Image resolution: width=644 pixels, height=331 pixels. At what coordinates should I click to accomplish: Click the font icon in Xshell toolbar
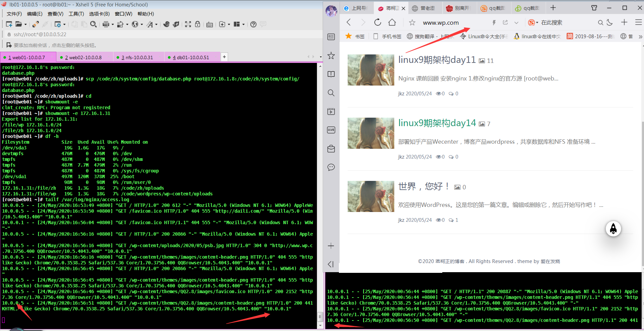click(150, 24)
